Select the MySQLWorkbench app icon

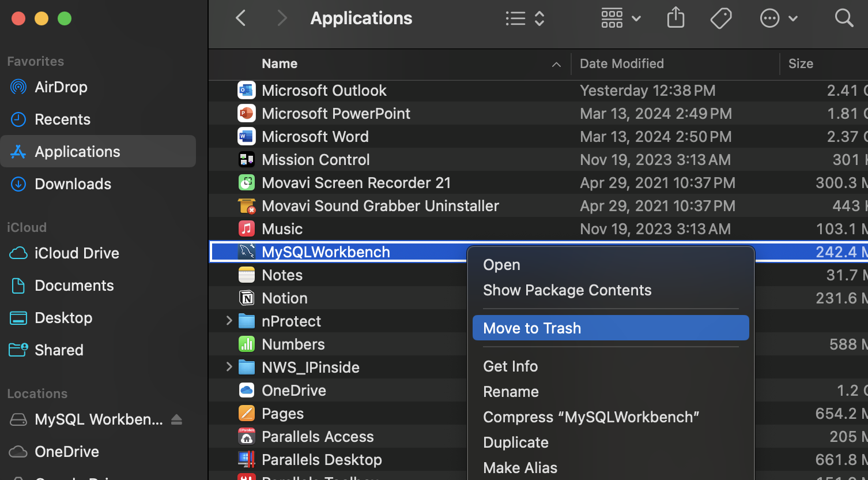coord(247,252)
